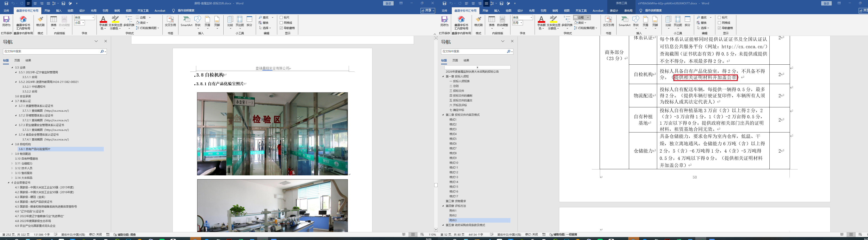
Task: Select 4.3 国家级--粳冠（金奖） heading in navigation
Action: [x=30, y=197]
